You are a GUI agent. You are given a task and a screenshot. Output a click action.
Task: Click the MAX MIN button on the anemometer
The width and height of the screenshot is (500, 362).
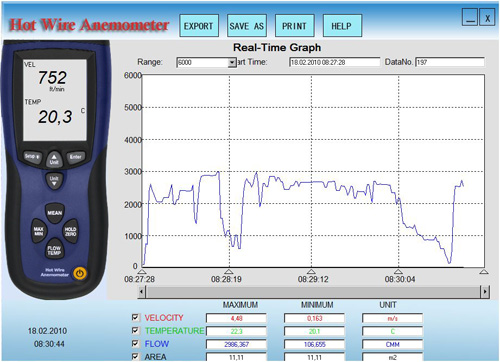click(39, 231)
